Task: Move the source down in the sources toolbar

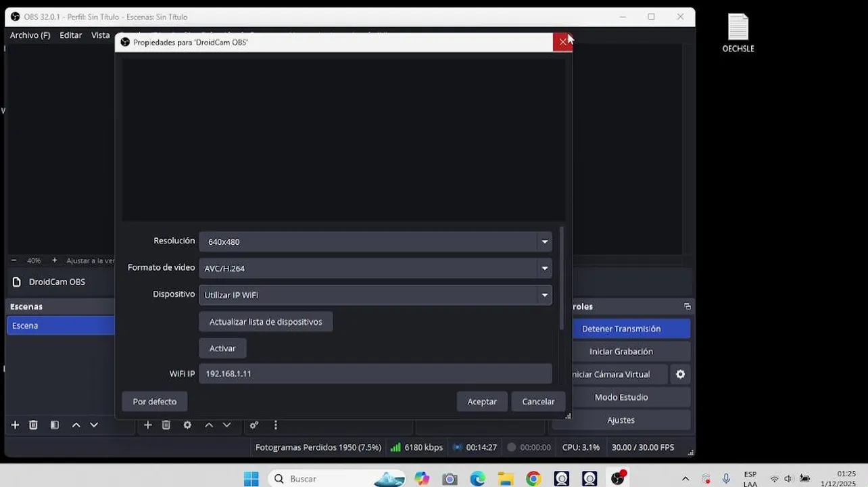Action: pyautogui.click(x=226, y=425)
